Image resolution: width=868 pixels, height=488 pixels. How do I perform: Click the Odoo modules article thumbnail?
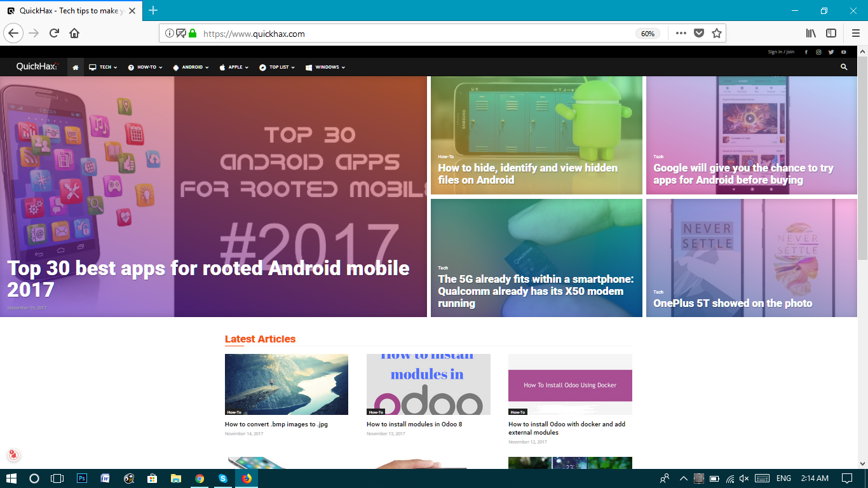pyautogui.click(x=428, y=384)
